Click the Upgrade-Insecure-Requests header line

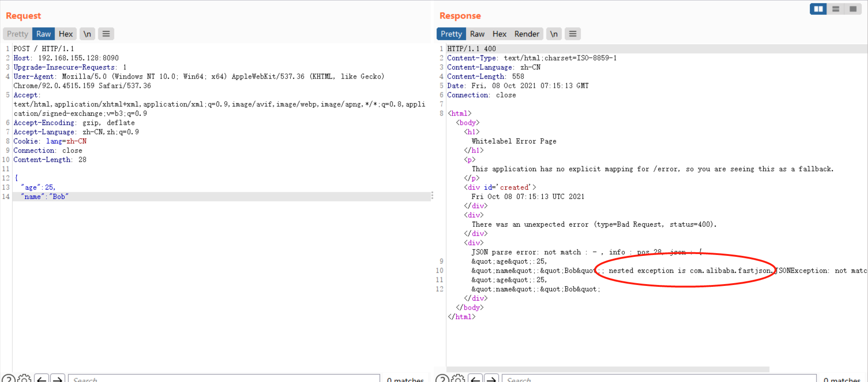[x=70, y=67]
